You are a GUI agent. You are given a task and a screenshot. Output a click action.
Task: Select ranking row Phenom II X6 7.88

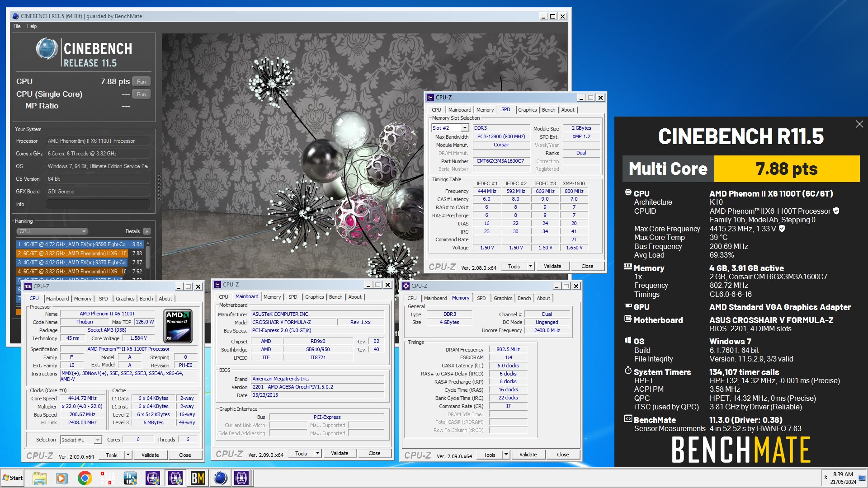tap(80, 253)
